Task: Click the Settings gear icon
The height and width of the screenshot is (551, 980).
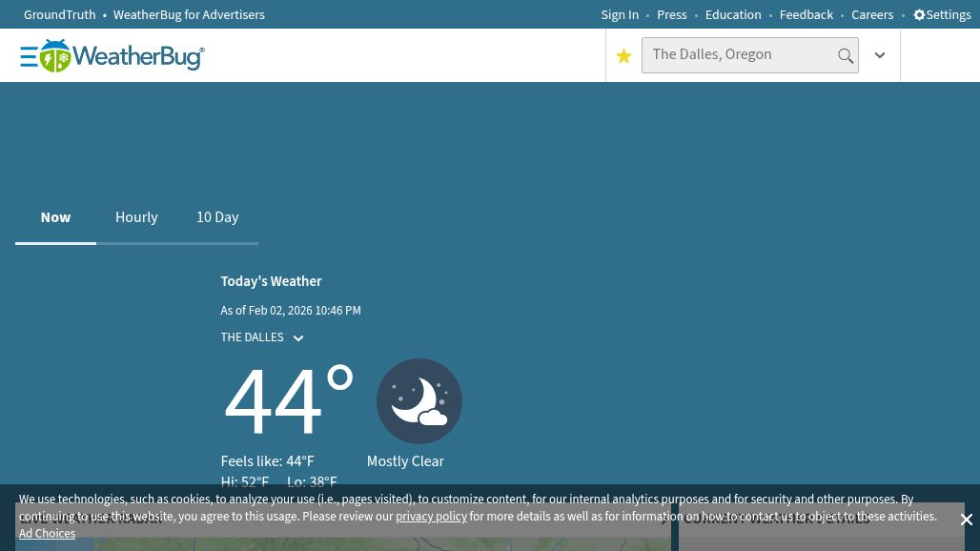Action: [x=919, y=15]
